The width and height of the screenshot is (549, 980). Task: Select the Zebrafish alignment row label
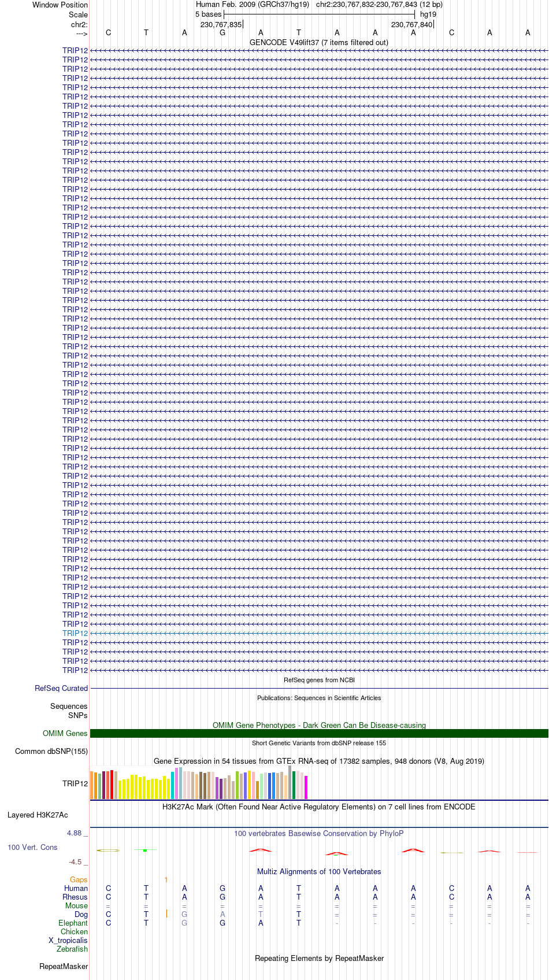(72, 949)
